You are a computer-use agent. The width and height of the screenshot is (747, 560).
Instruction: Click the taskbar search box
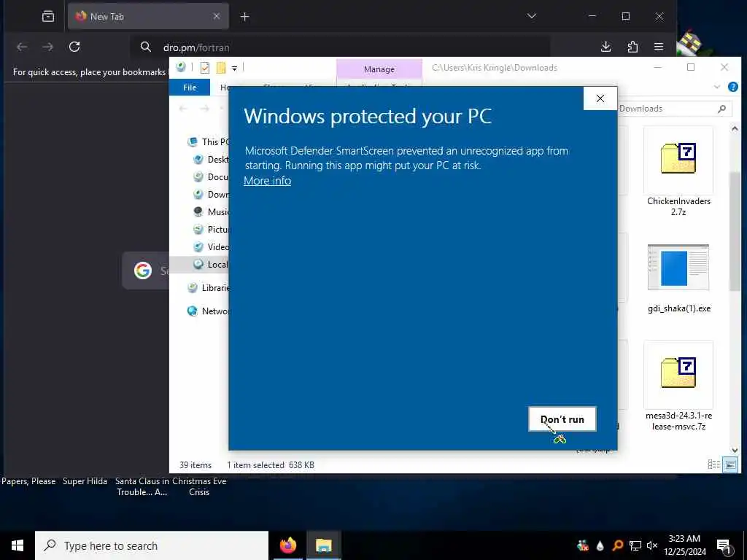tap(152, 545)
